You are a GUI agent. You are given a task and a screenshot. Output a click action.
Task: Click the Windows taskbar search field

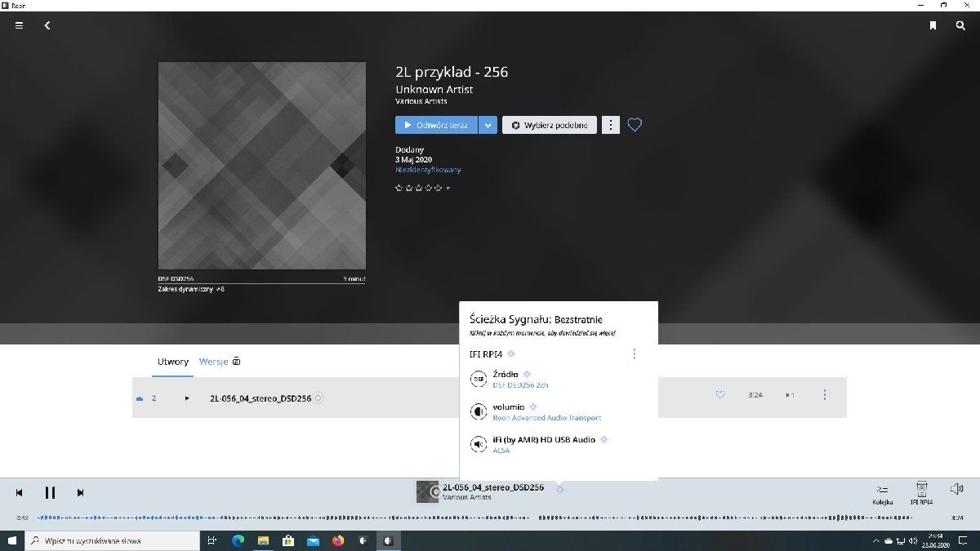(x=112, y=540)
